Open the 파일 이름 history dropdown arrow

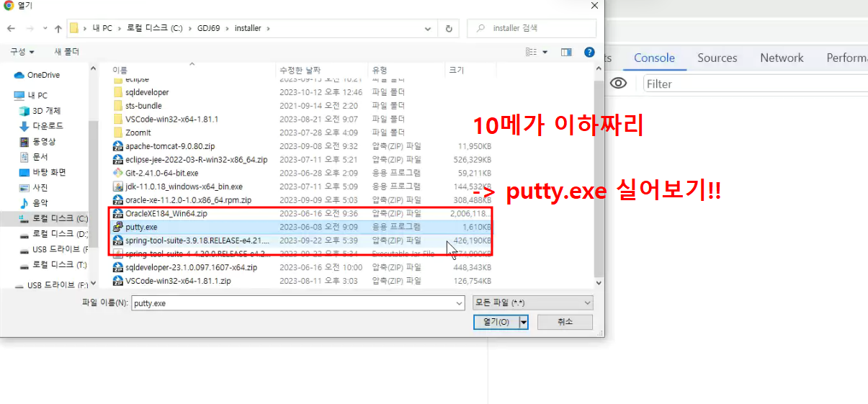(459, 303)
